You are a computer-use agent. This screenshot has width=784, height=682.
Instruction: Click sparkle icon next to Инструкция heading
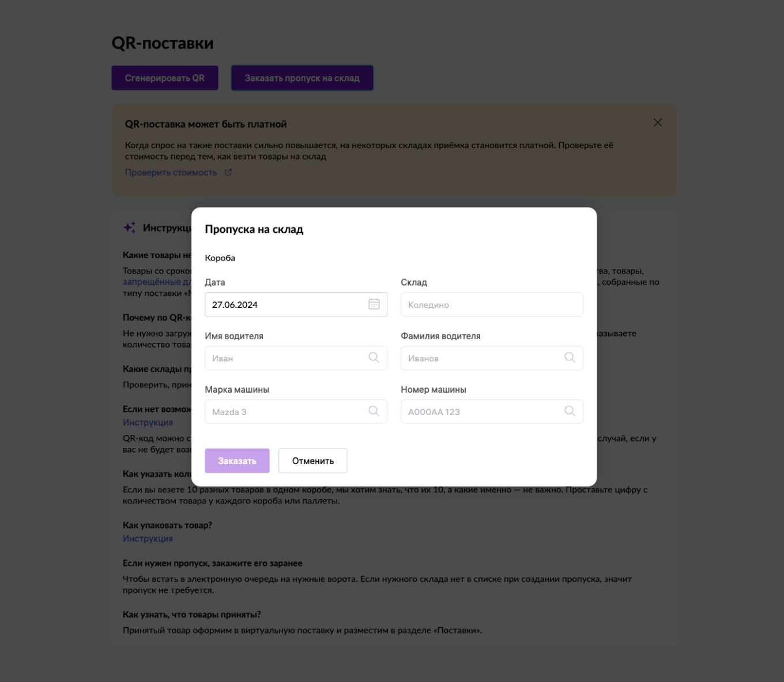(130, 228)
